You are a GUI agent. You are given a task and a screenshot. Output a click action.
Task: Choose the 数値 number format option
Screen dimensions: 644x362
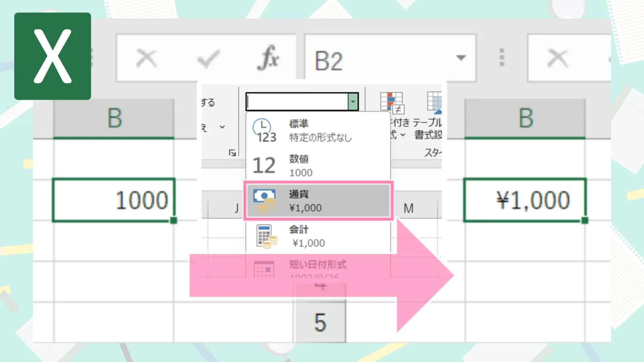[318, 165]
